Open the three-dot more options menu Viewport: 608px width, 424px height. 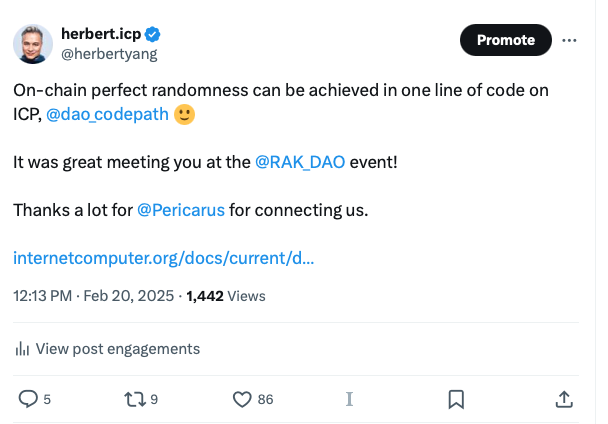pos(570,41)
